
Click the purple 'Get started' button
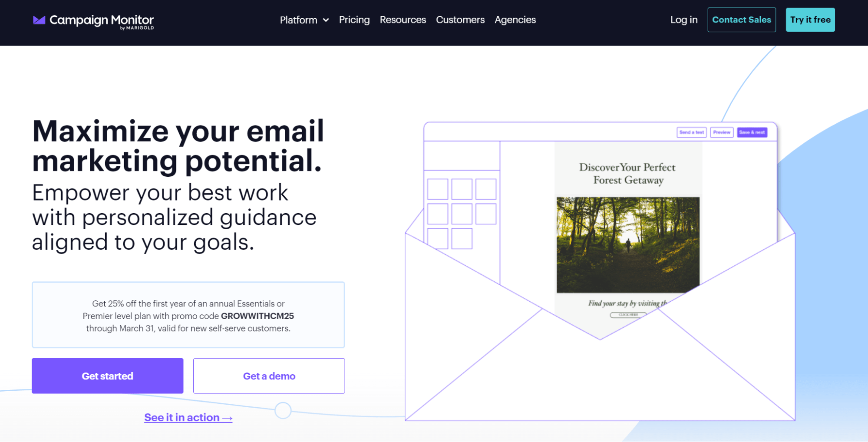point(107,376)
